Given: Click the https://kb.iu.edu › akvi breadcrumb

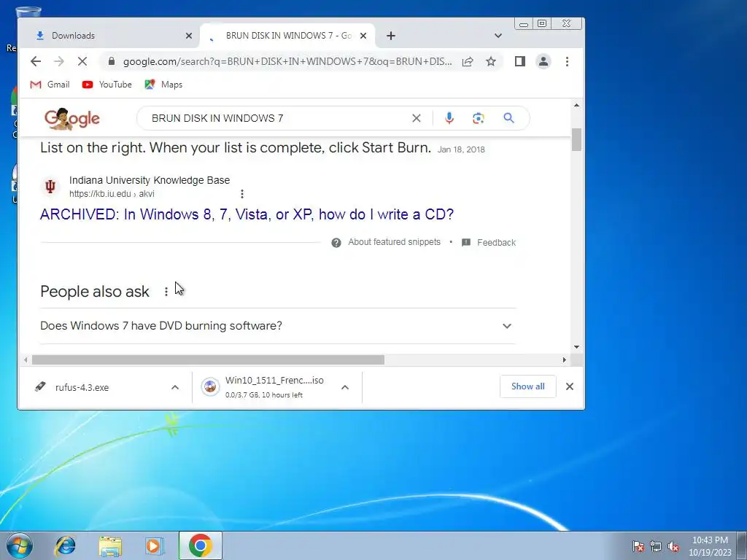Looking at the screenshot, I should point(112,194).
